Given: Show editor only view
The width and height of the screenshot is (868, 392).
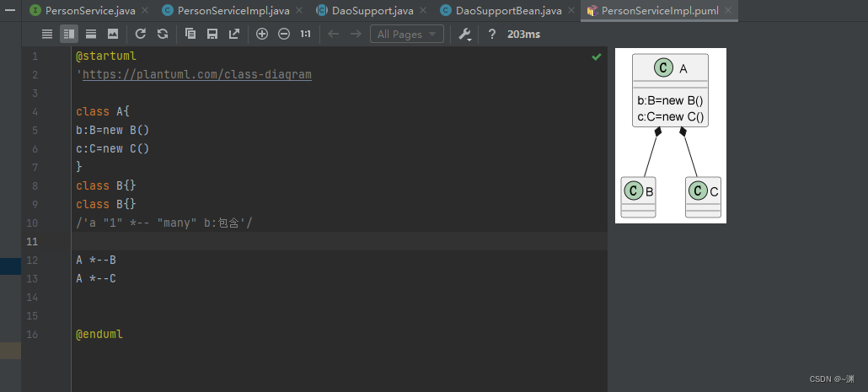Looking at the screenshot, I should click(47, 35).
